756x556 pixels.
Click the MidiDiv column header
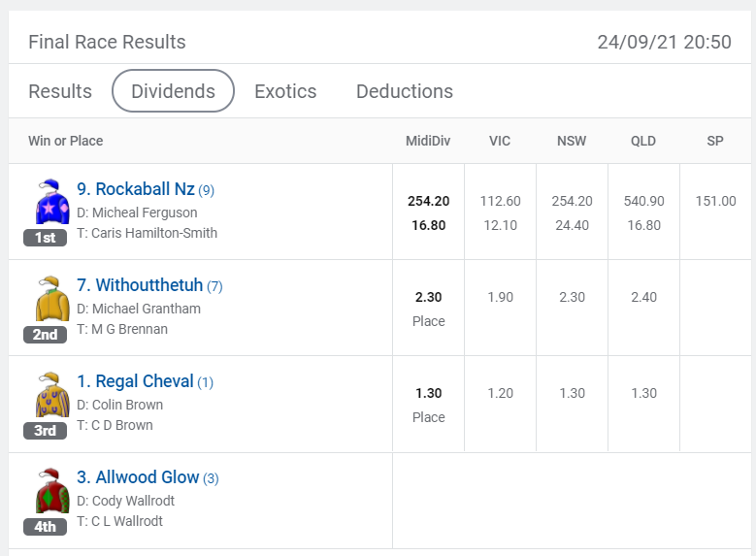(x=428, y=141)
